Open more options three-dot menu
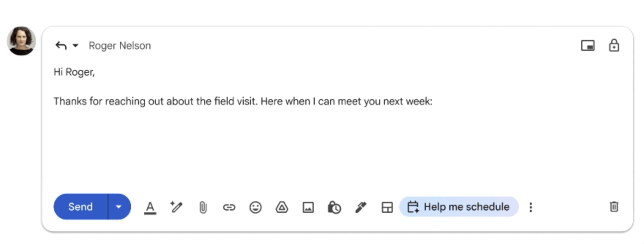Screen dimensions: 644x244 click(531, 207)
